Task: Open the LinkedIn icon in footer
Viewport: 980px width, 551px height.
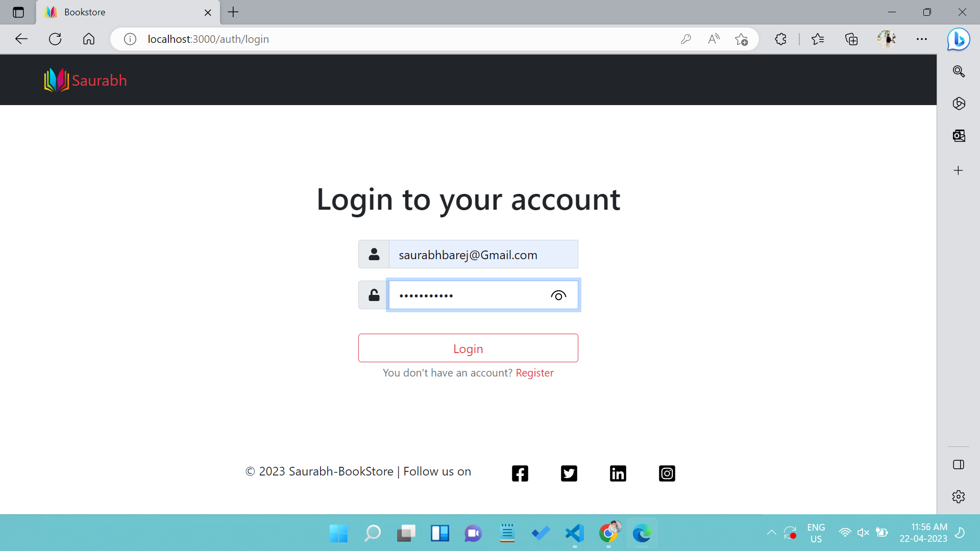Action: tap(618, 473)
